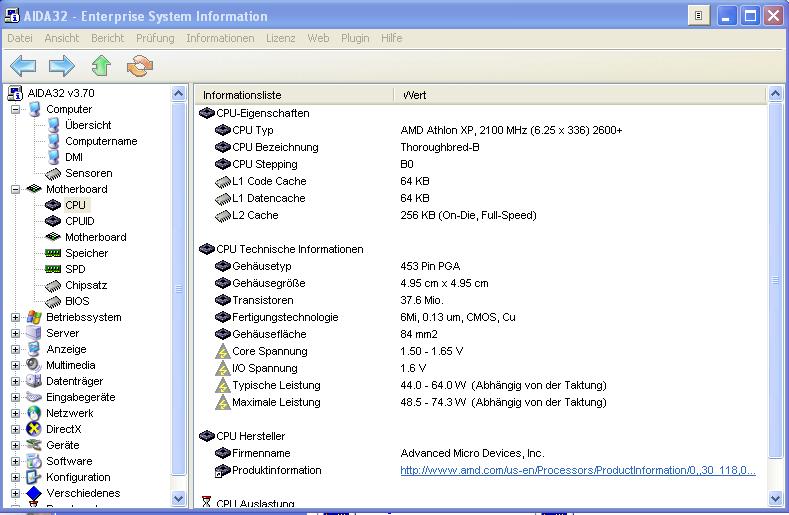
Task: Select the CPU tree item under Motherboard
Action: pos(75,205)
